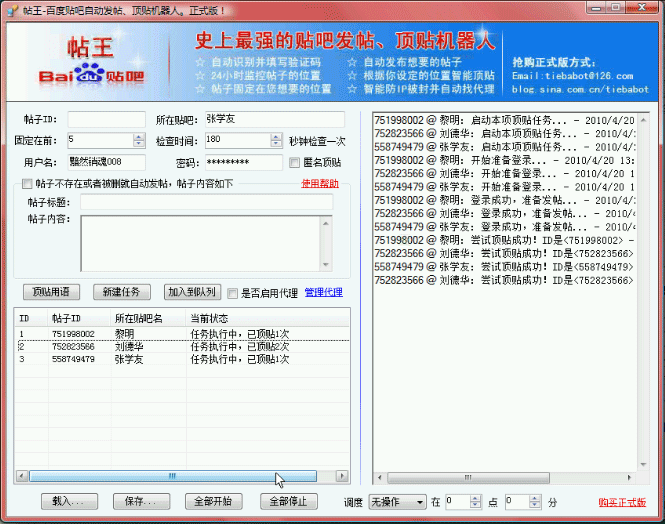Click the 新建任务 button
Screen dimensions: 665x524
pyautogui.click(x=121, y=292)
